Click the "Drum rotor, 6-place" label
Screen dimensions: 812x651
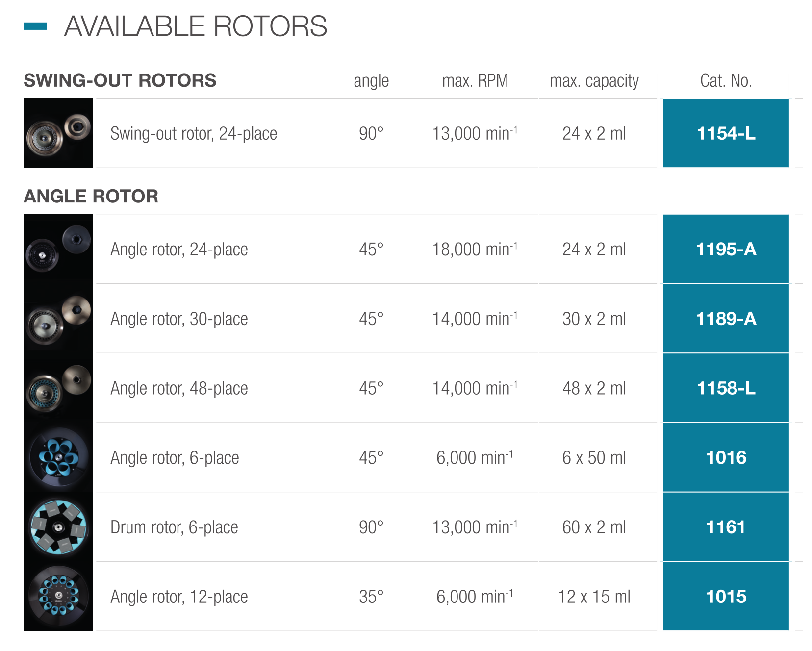point(174,527)
